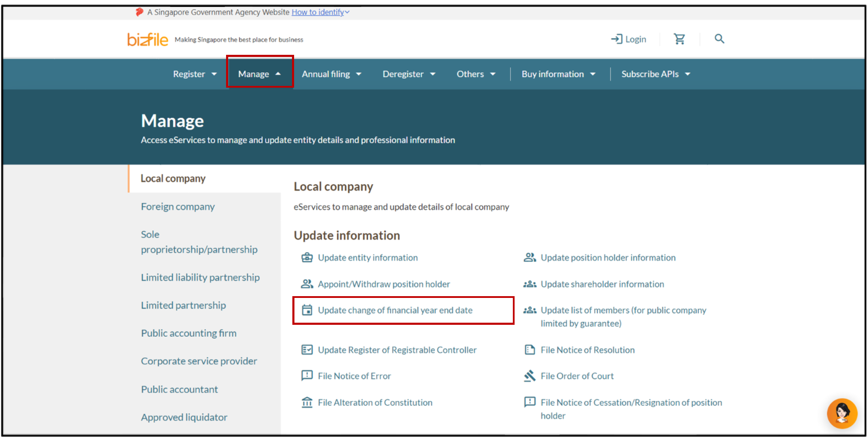Screen dimensions: 868x439
Task: Open the search magnifier icon
Action: click(x=719, y=39)
